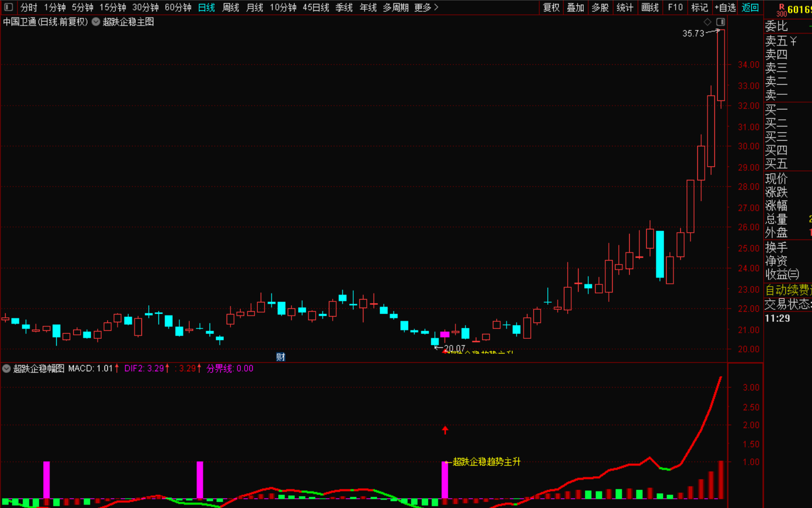Screen dimensions: 812x508
Task: Toggle the 复权 price adjustment option
Action: point(551,7)
